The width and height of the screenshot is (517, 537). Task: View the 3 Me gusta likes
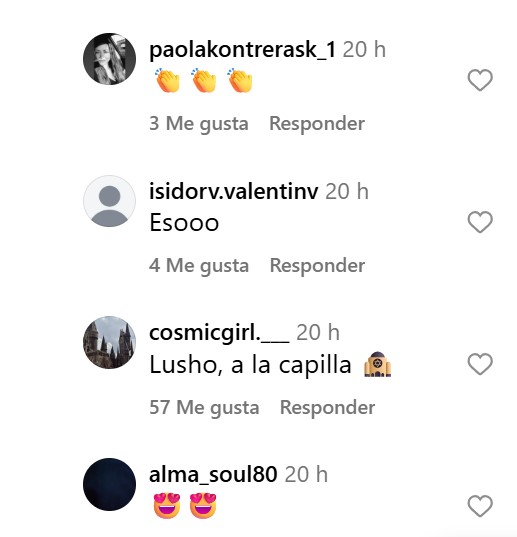click(x=199, y=124)
